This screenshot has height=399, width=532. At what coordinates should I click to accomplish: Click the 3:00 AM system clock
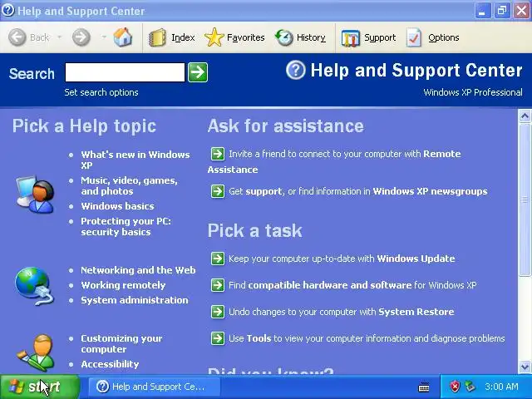click(x=501, y=387)
